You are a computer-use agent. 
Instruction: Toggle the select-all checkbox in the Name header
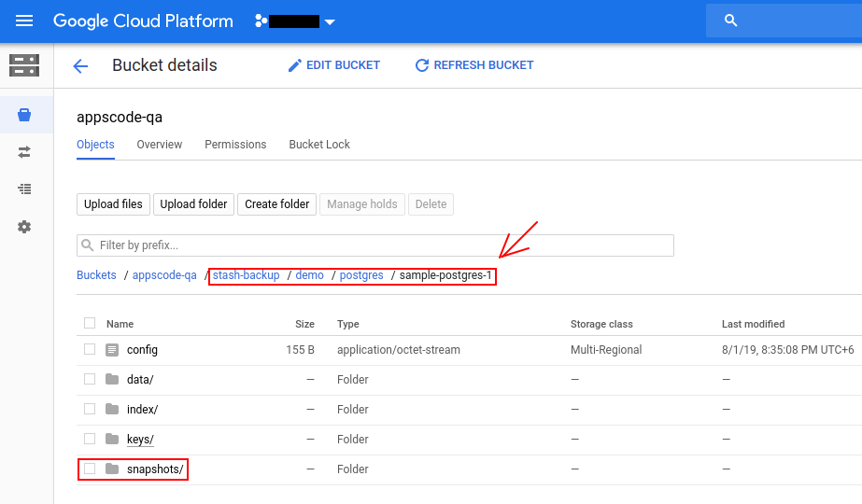[90, 323]
